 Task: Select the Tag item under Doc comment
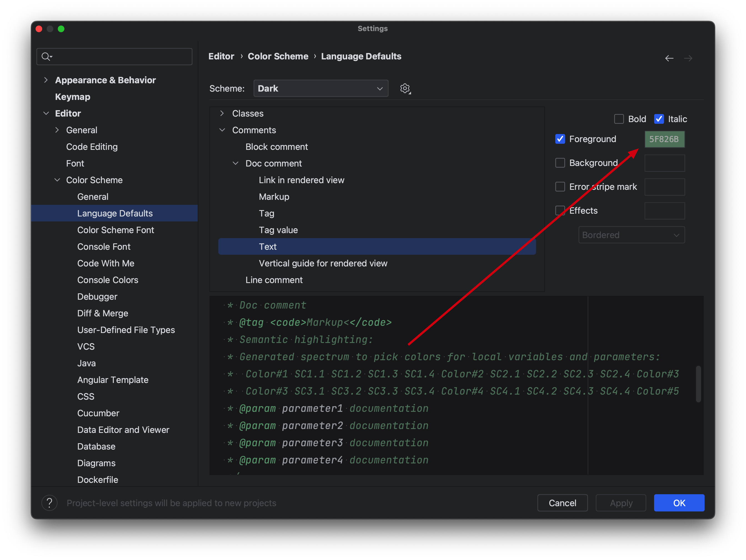pos(266,213)
